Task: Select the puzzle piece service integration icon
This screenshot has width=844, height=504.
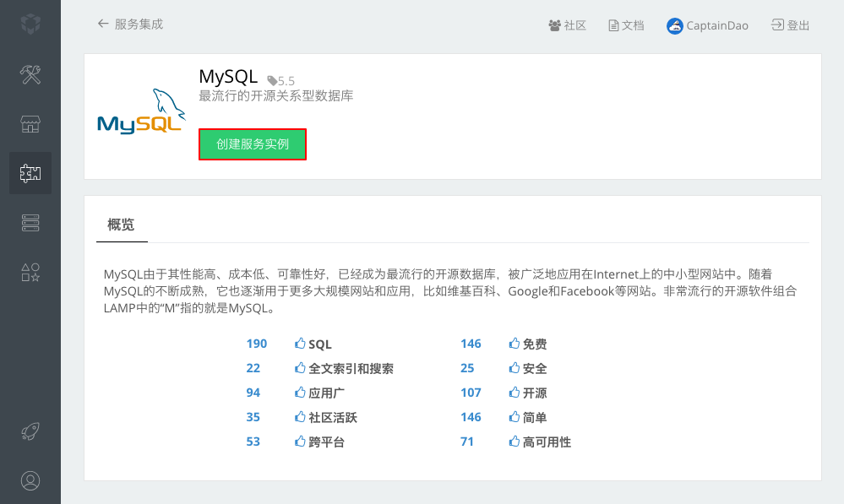Action: coord(30,173)
